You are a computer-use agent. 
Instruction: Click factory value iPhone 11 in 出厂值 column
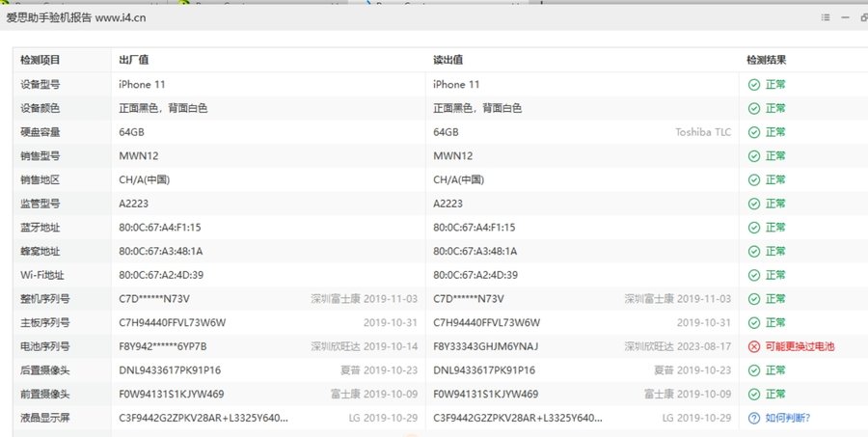(143, 85)
